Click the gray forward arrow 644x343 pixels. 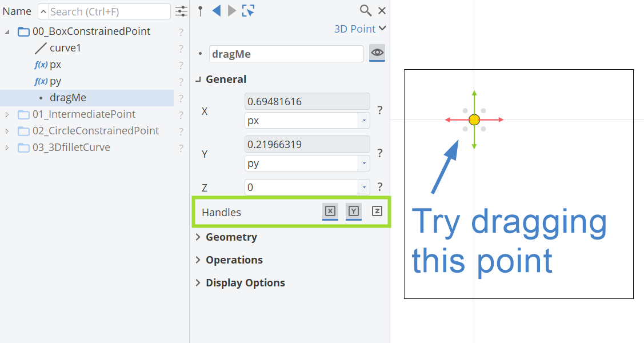231,11
